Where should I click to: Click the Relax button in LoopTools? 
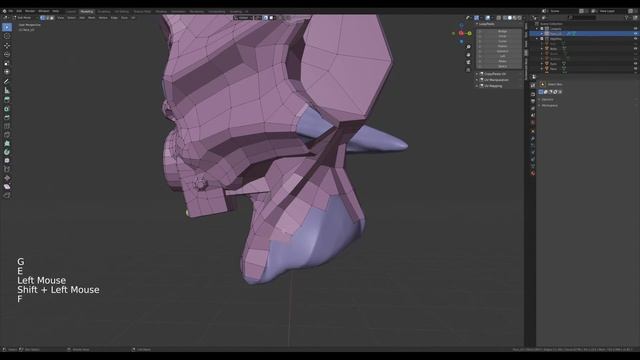point(502,61)
